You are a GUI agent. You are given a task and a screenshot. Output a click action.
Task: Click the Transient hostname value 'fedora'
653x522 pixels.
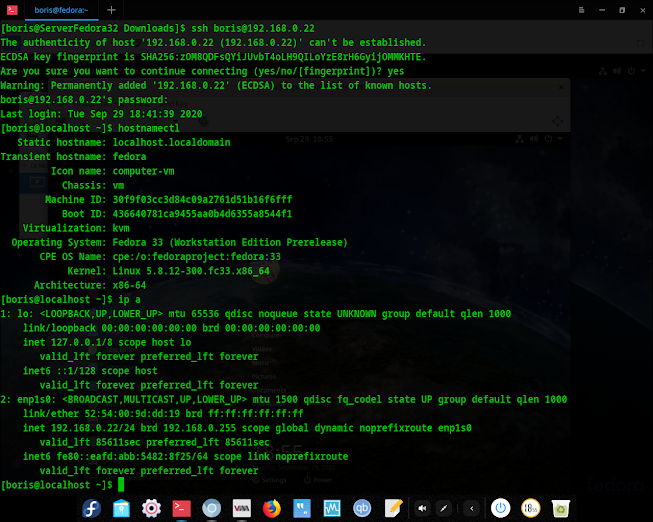[129, 157]
